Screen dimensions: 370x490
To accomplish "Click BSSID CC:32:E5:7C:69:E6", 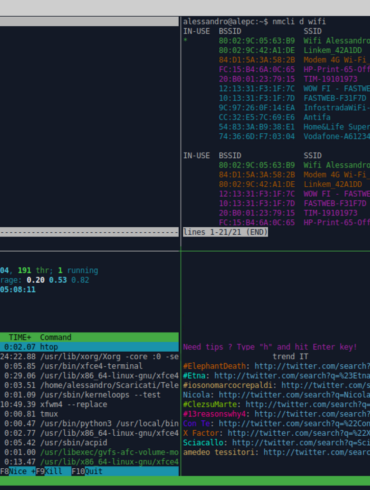I will pos(257,117).
